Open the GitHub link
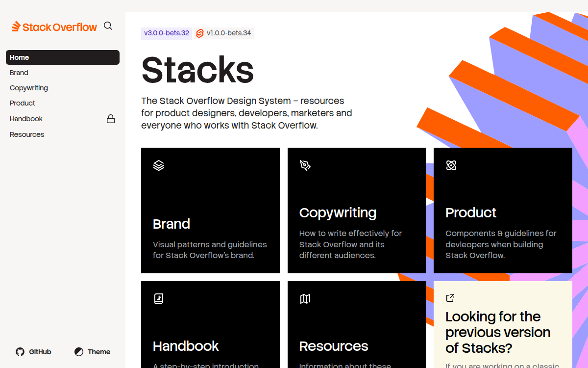Screen dimensions: 588x368 coord(33,352)
